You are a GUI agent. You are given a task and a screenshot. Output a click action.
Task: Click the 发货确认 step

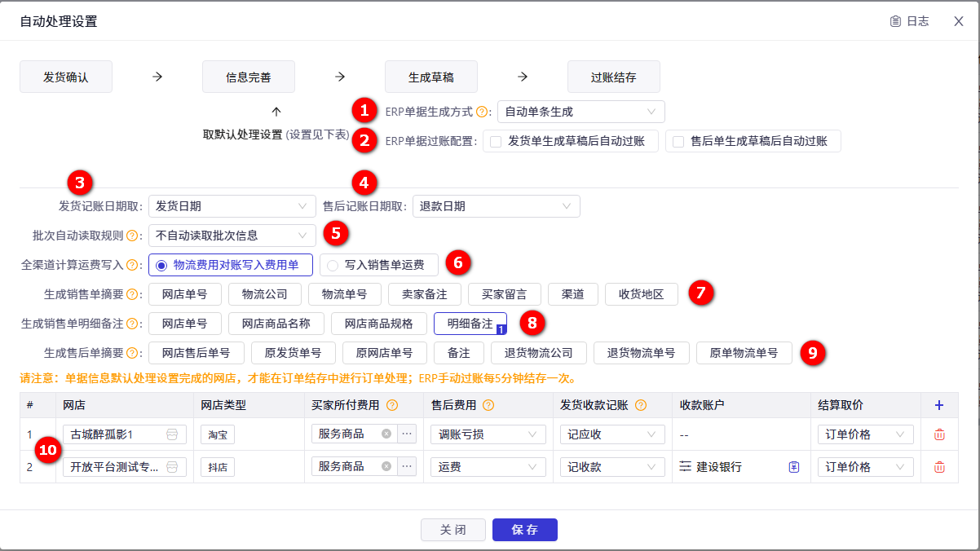click(66, 77)
